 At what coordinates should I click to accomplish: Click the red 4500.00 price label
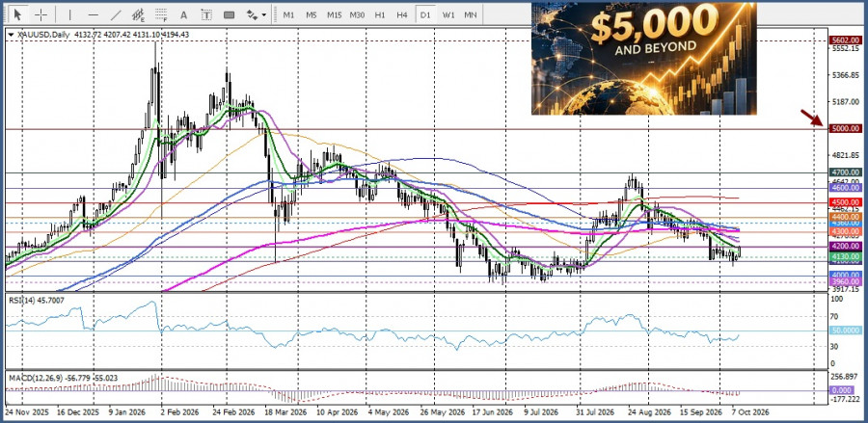coord(845,202)
